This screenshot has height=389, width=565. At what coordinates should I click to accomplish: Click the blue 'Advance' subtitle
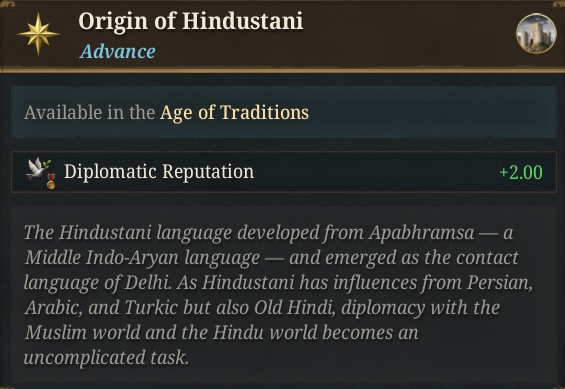coord(117,52)
